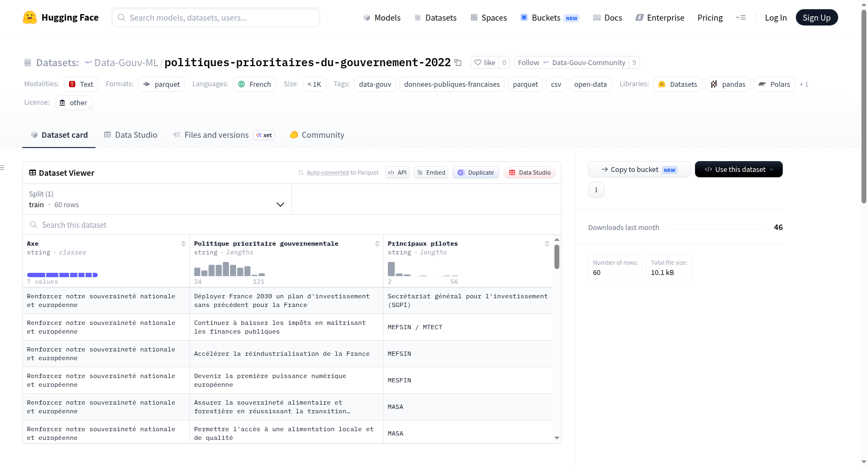Focus the main search models field

tap(216, 17)
